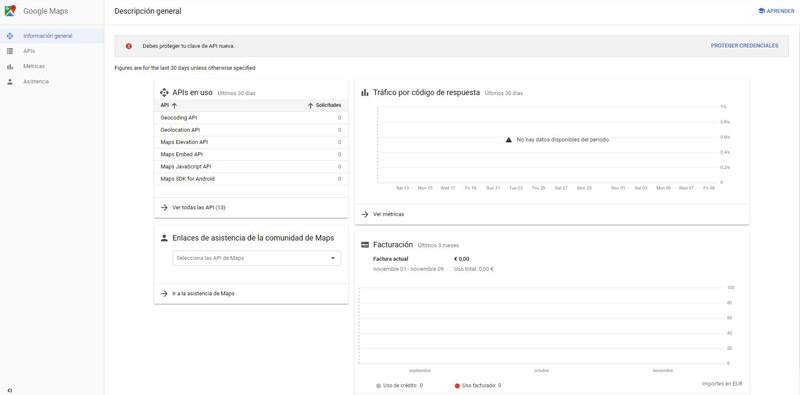Click the Debes proteger tu clave banner text

[x=188, y=46]
